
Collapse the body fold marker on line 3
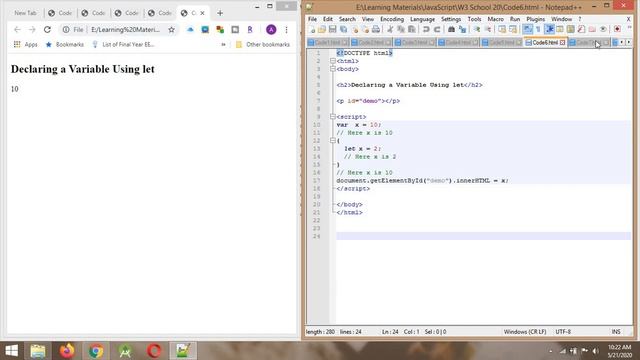333,69
